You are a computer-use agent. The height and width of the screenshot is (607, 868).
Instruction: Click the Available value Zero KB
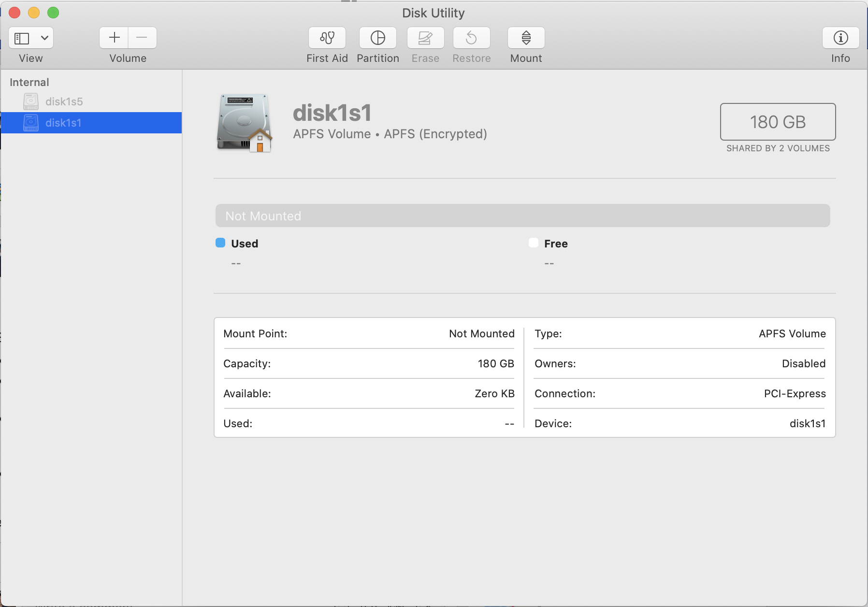coord(494,393)
